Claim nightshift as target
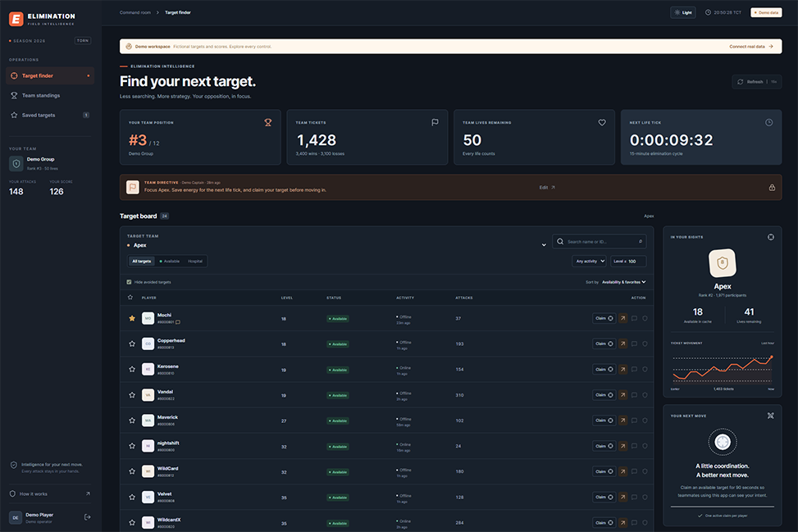The width and height of the screenshot is (798, 532). (604, 446)
